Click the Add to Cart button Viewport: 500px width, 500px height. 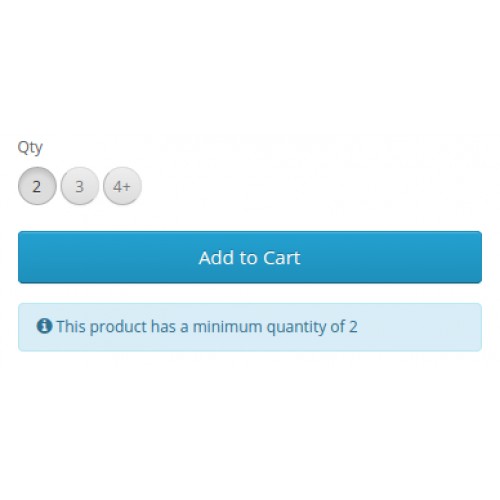point(250,257)
